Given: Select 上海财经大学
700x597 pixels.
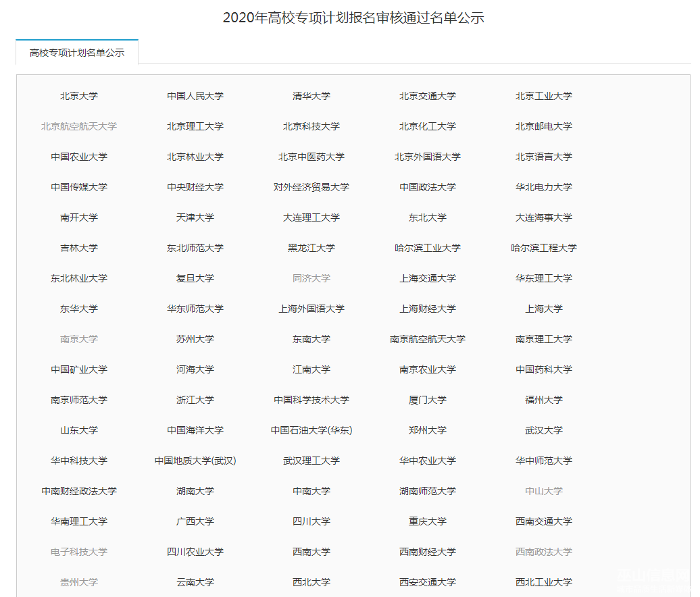Looking at the screenshot, I should (427, 309).
